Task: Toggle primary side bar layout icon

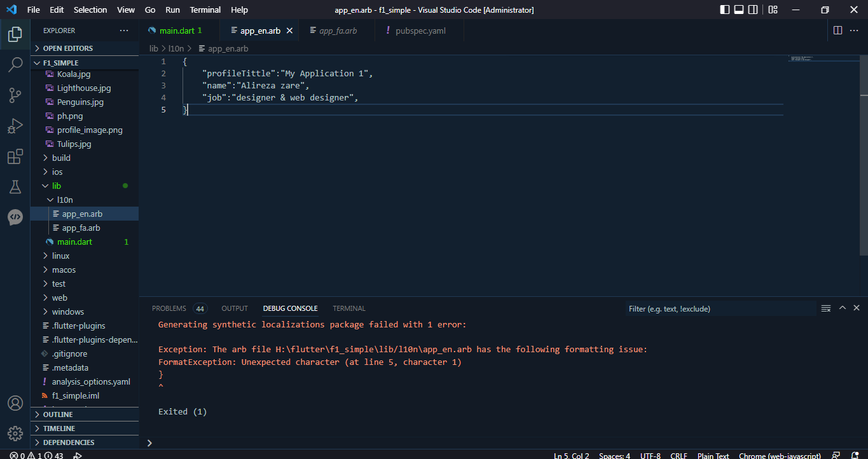Action: tap(725, 10)
